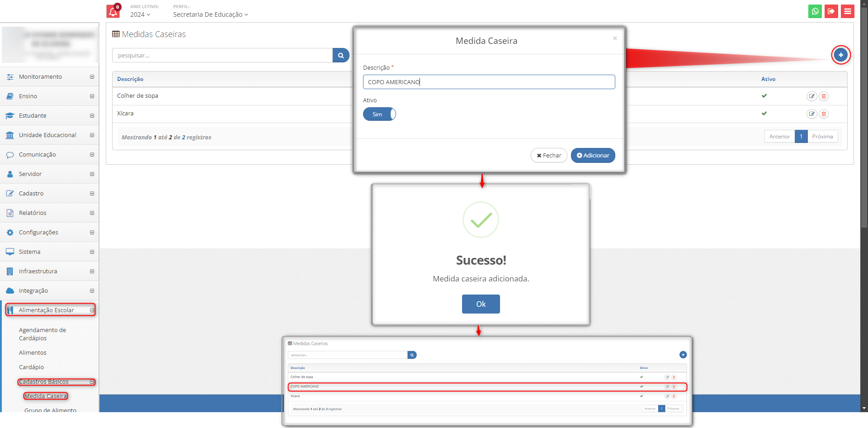Click the Servidor person icon

click(10, 174)
